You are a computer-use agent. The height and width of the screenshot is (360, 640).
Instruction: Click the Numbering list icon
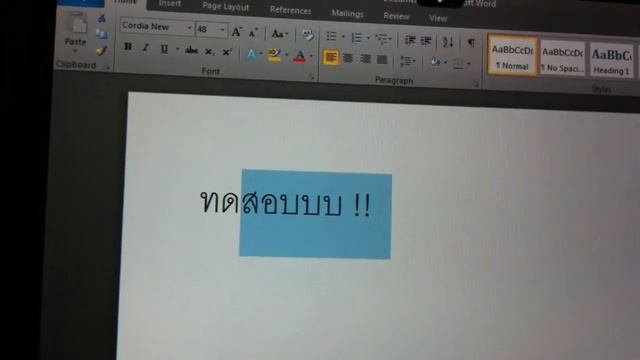[x=357, y=38]
